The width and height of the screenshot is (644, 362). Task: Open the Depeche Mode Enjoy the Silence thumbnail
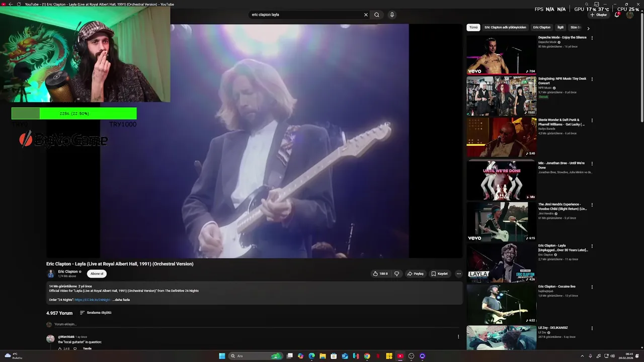point(501,54)
